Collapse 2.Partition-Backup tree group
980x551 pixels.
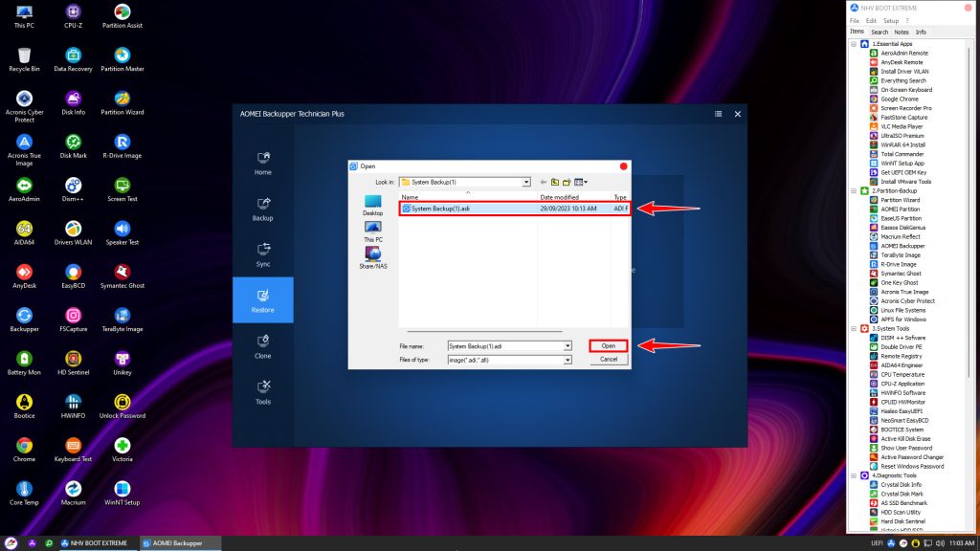point(854,191)
